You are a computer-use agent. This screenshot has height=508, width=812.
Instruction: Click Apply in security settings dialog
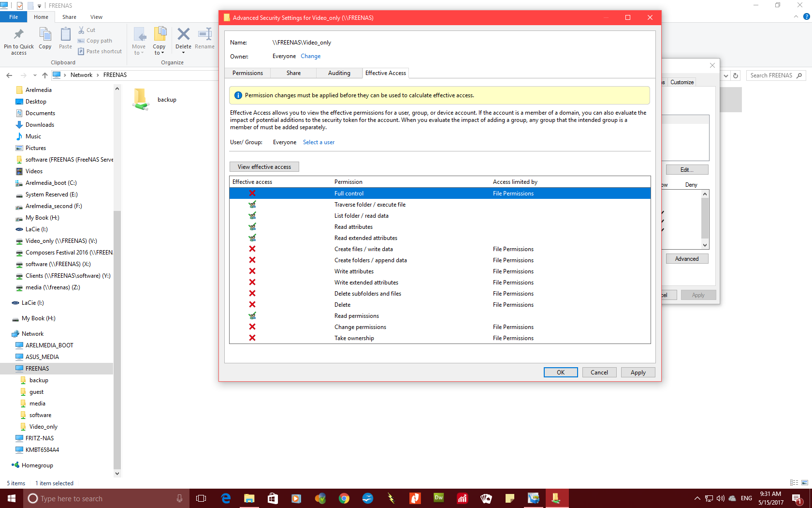(x=638, y=372)
